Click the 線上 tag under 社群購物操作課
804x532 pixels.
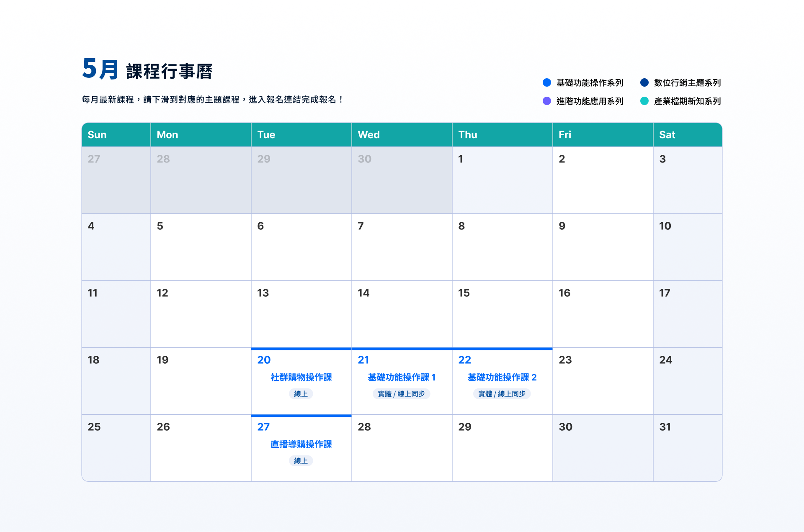(301, 394)
